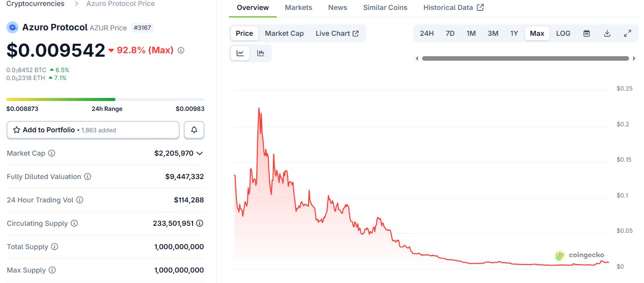Select the line chart view icon
644x283 pixels.
(x=240, y=53)
